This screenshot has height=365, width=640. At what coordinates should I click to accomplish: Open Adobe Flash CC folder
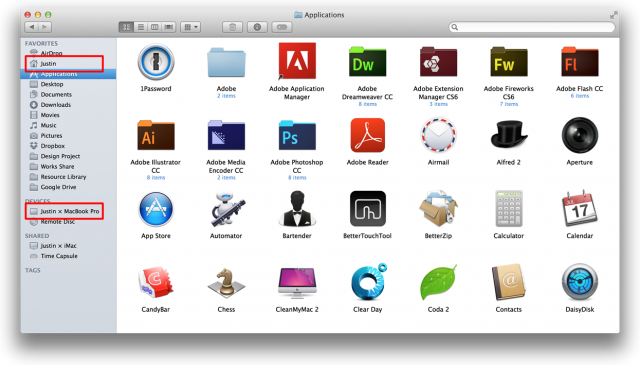580,62
